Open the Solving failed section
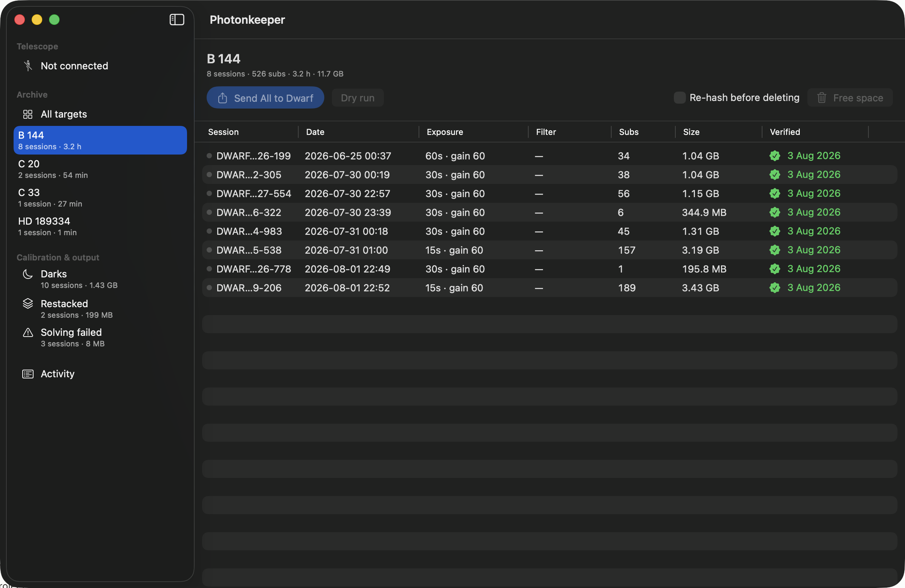Viewport: 905px width, 588px height. point(100,337)
